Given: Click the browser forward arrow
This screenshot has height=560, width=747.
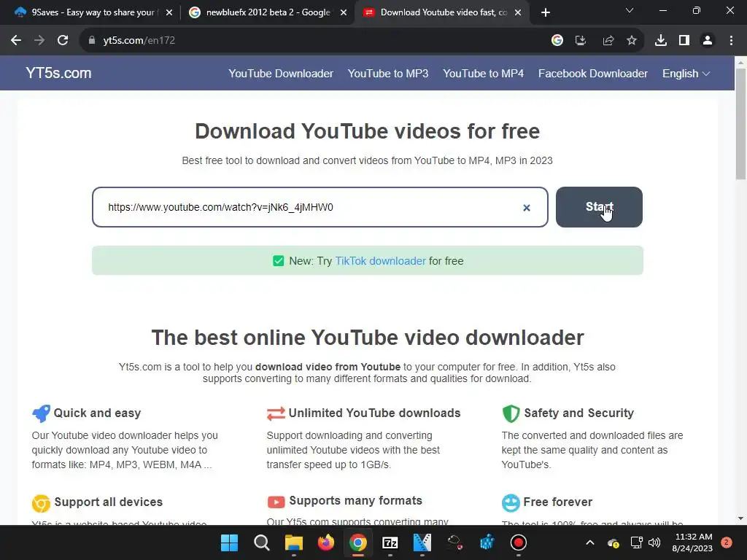Looking at the screenshot, I should click(39, 41).
